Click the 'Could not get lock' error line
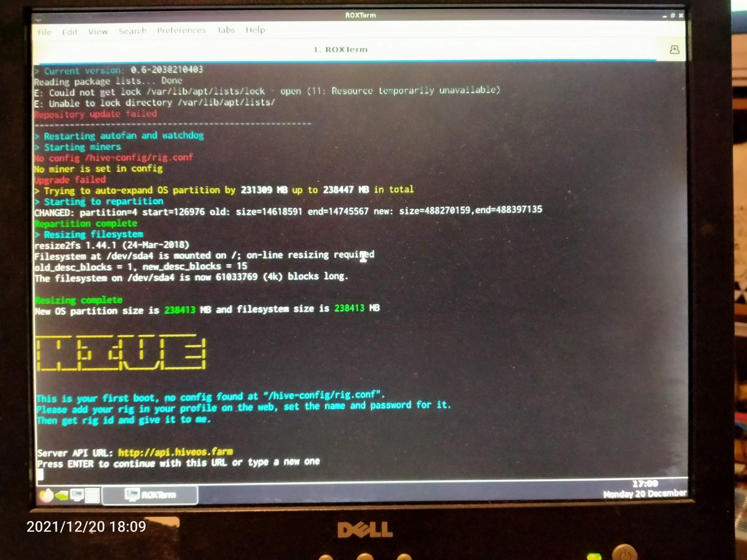 [x=267, y=91]
